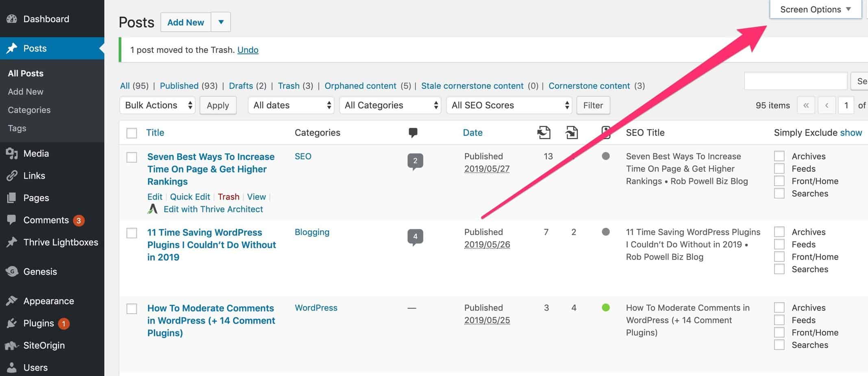This screenshot has height=376, width=868.
Task: Click the incoming internal links column icon
Action: click(572, 133)
